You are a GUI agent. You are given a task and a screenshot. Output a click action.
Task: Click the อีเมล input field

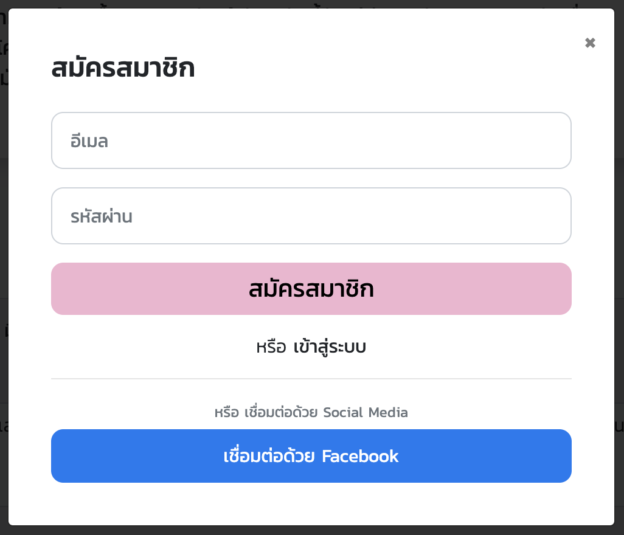(x=311, y=141)
